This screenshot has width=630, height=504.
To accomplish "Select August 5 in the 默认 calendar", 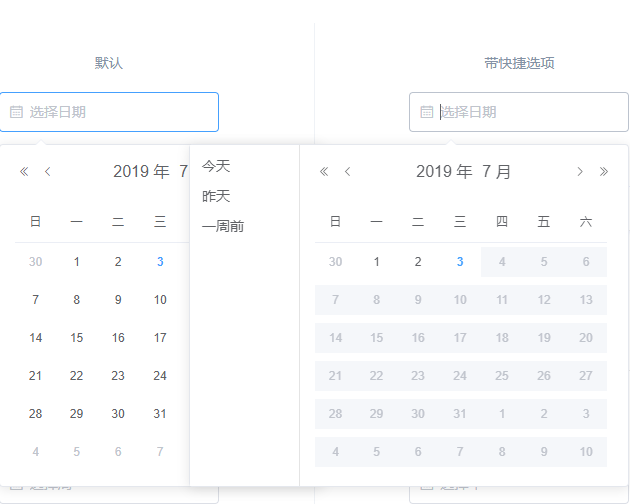I will [x=76, y=452].
